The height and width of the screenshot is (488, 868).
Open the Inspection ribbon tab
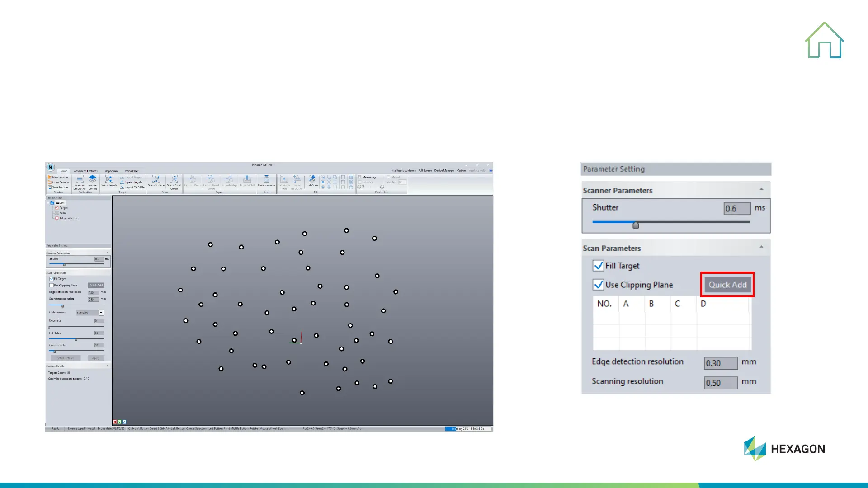point(111,171)
